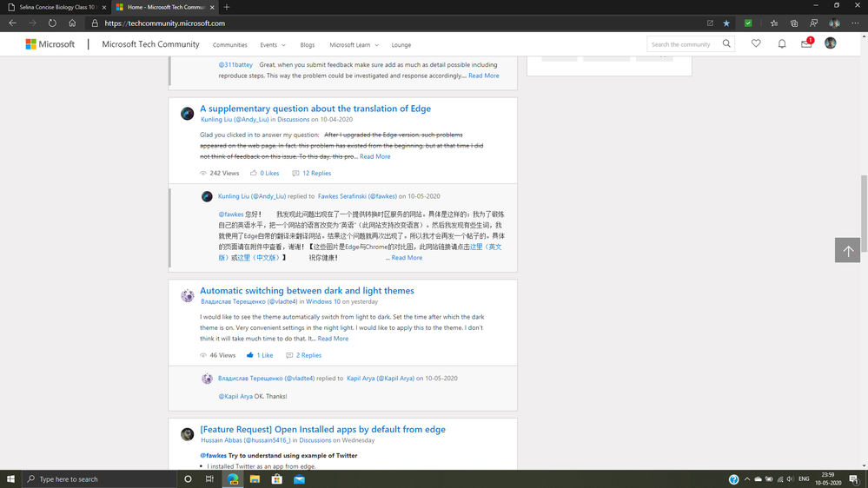Viewport: 868px width, 488px height.
Task: Open Fawkes Serafinski profile link
Action: pos(357,196)
